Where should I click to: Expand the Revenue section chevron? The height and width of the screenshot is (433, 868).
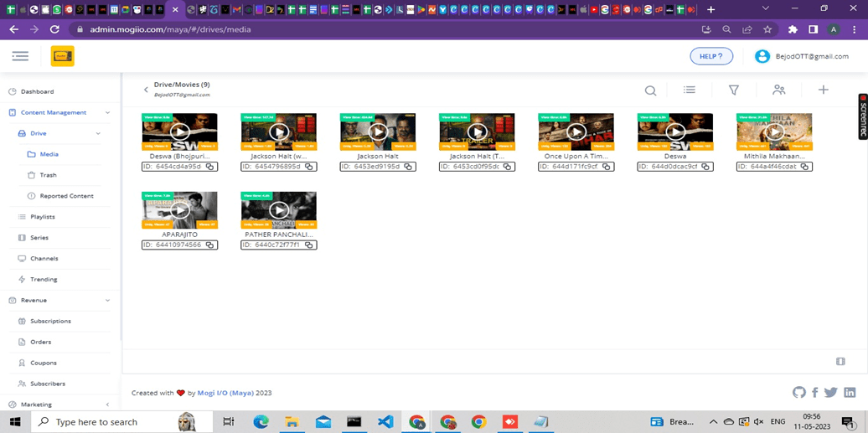(x=107, y=300)
